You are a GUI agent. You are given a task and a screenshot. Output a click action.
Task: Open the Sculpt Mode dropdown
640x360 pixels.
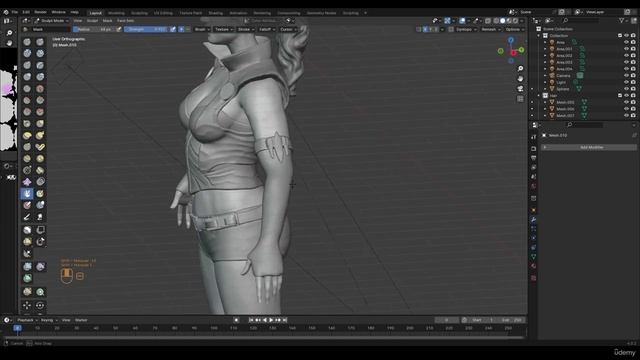pos(52,20)
